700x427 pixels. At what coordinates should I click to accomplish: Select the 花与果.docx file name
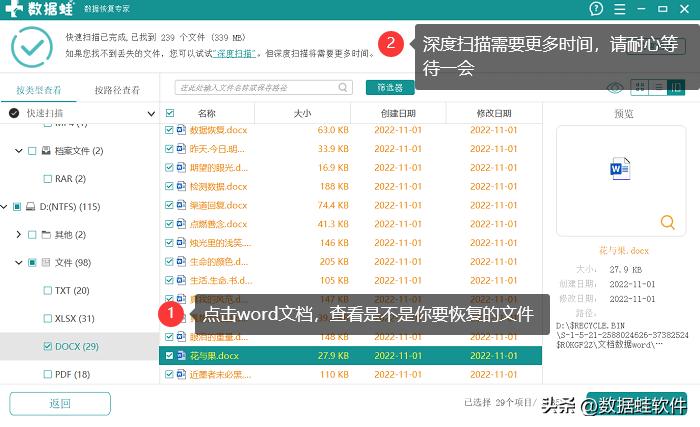214,356
